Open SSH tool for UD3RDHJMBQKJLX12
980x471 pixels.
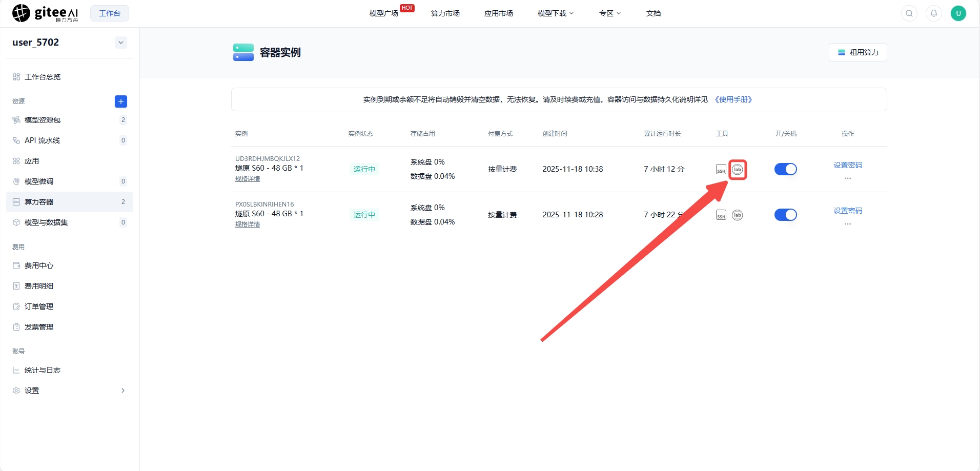(x=721, y=170)
